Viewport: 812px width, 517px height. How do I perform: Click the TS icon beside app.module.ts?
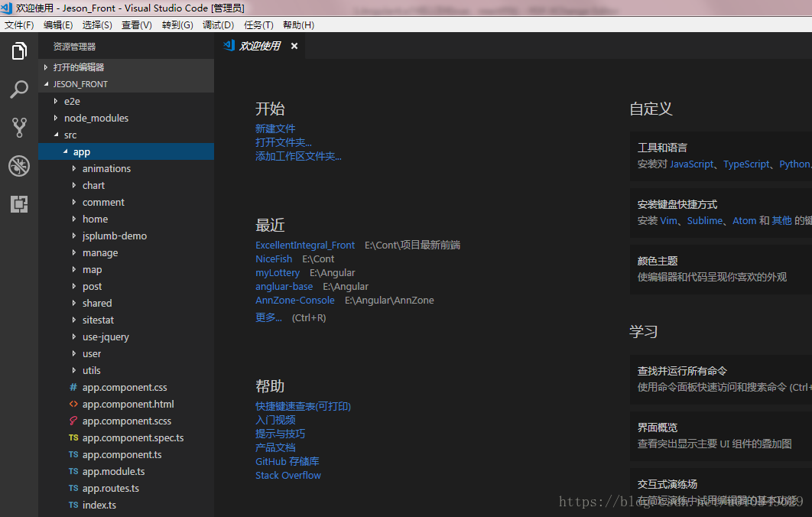coord(73,471)
